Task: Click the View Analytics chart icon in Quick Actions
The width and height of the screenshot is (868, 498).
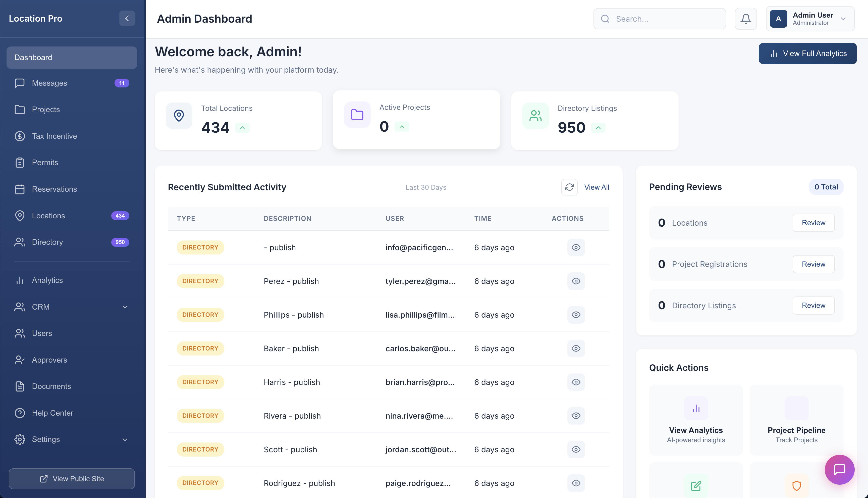Action: pos(696,408)
